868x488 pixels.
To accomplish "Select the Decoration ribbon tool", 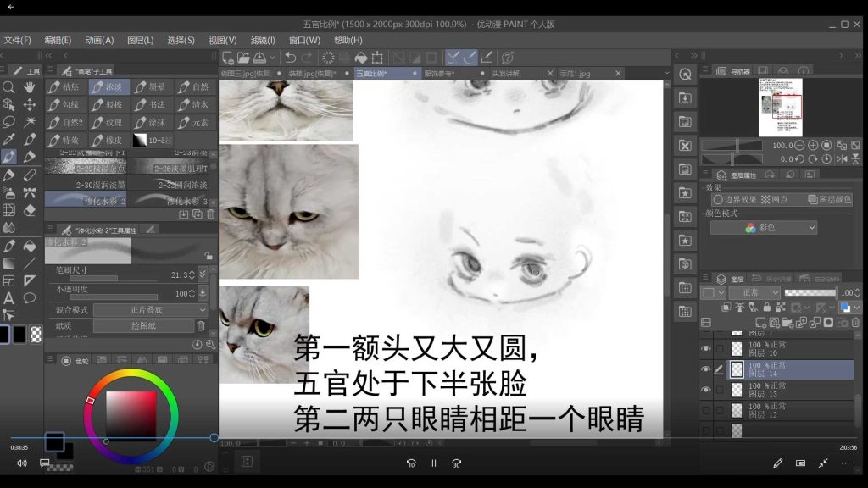I will (30, 192).
